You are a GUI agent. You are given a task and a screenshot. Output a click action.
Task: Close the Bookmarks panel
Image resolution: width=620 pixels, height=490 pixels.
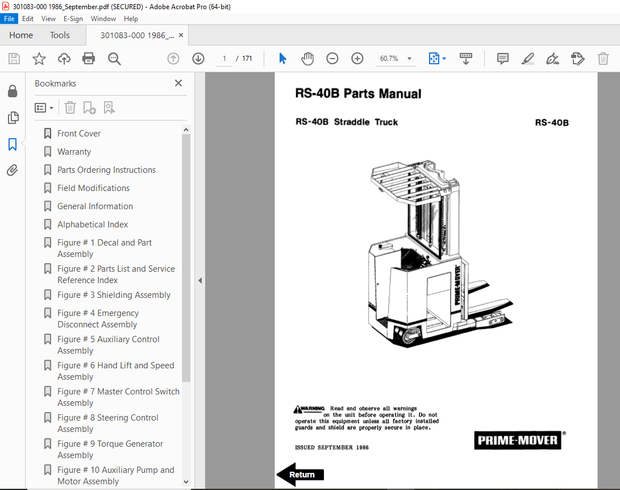(178, 83)
